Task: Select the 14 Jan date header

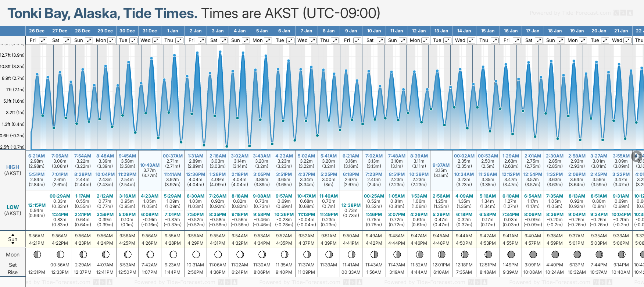Action: click(x=464, y=31)
